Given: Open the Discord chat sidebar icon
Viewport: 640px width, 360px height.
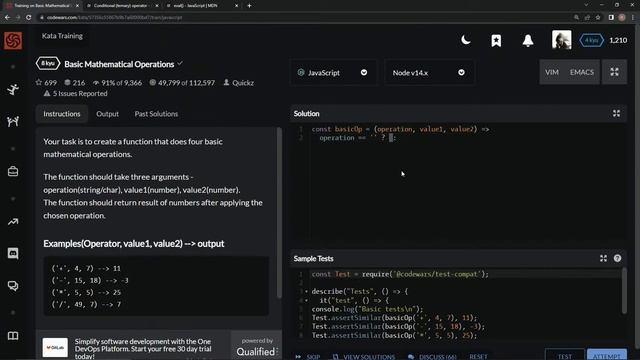Looking at the screenshot, I should (13, 253).
